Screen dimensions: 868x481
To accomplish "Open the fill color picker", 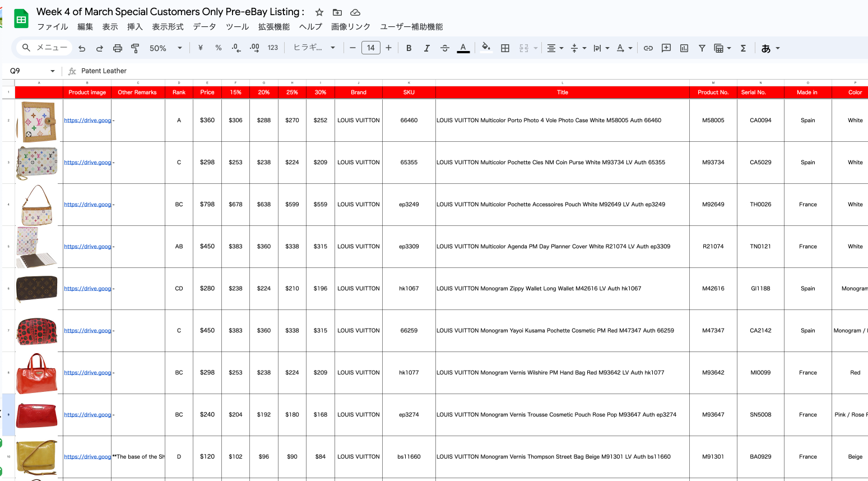I will (x=486, y=48).
